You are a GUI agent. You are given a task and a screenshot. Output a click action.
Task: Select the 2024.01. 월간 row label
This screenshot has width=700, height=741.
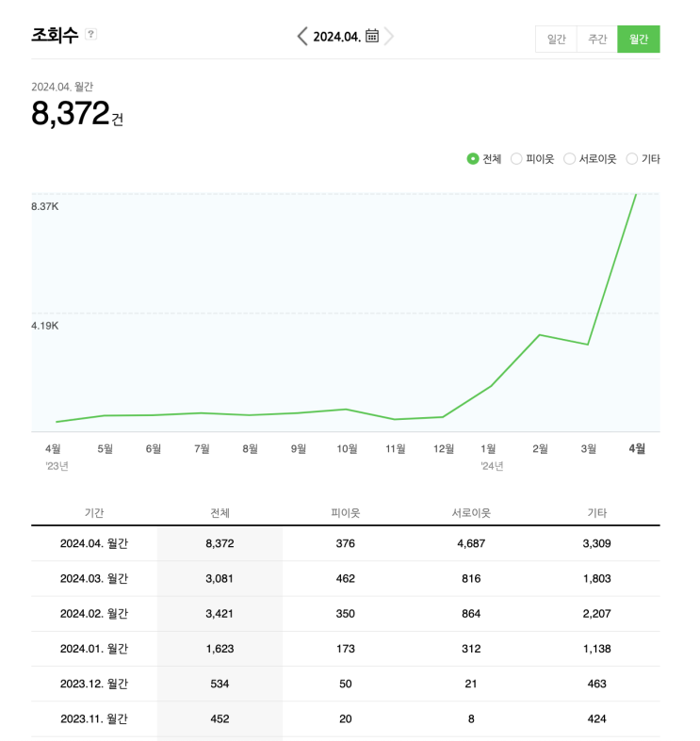tap(94, 649)
